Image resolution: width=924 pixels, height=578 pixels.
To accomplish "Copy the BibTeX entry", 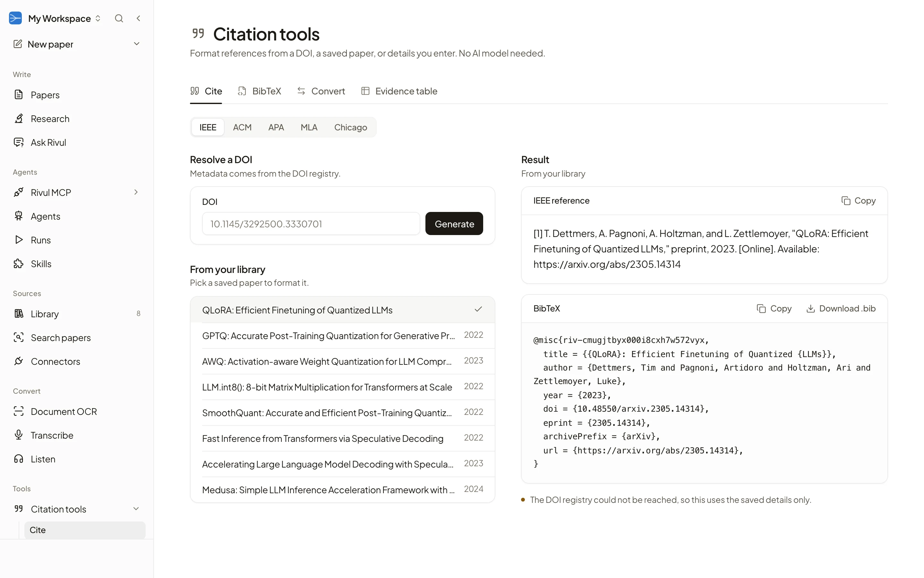I will [x=774, y=309].
